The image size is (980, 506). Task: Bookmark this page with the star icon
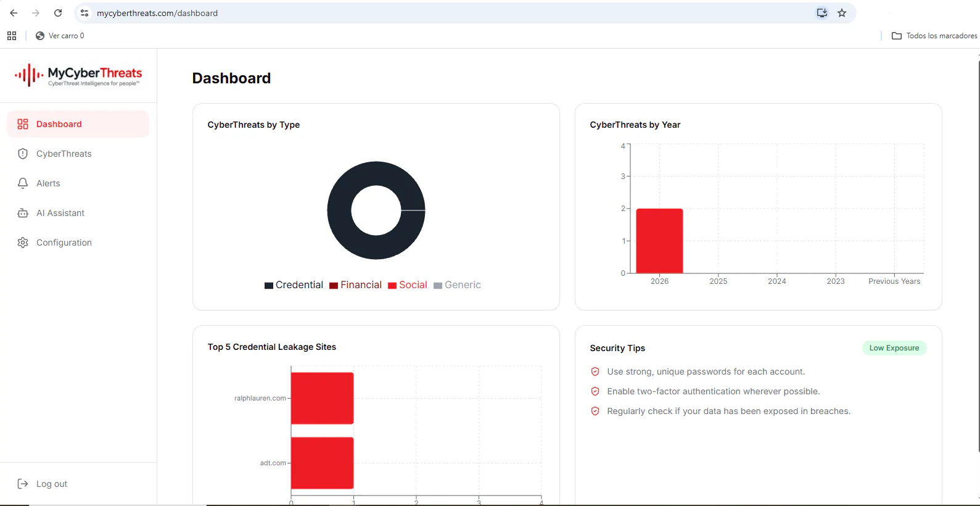(842, 13)
